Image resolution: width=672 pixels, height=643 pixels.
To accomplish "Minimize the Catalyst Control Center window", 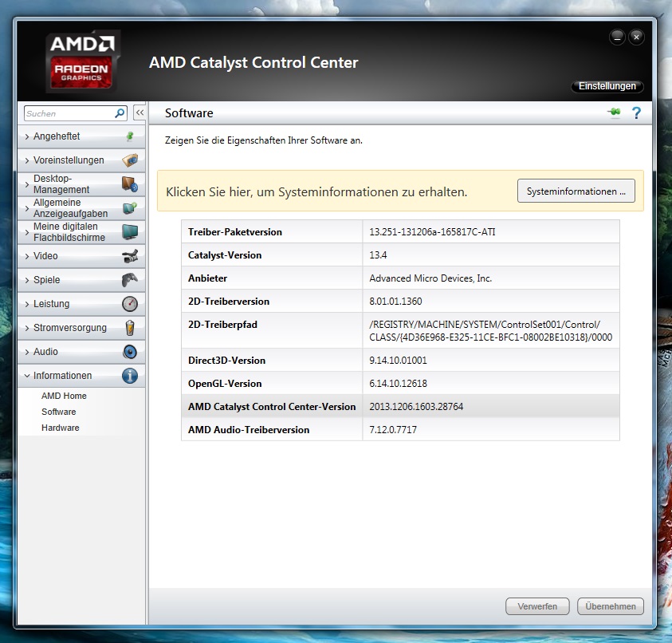I will [617, 37].
